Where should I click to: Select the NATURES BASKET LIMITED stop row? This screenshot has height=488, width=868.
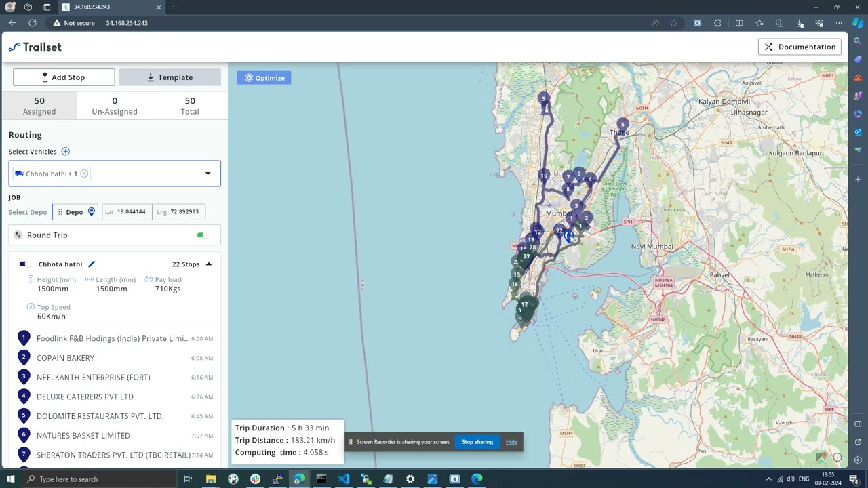pyautogui.click(x=115, y=436)
